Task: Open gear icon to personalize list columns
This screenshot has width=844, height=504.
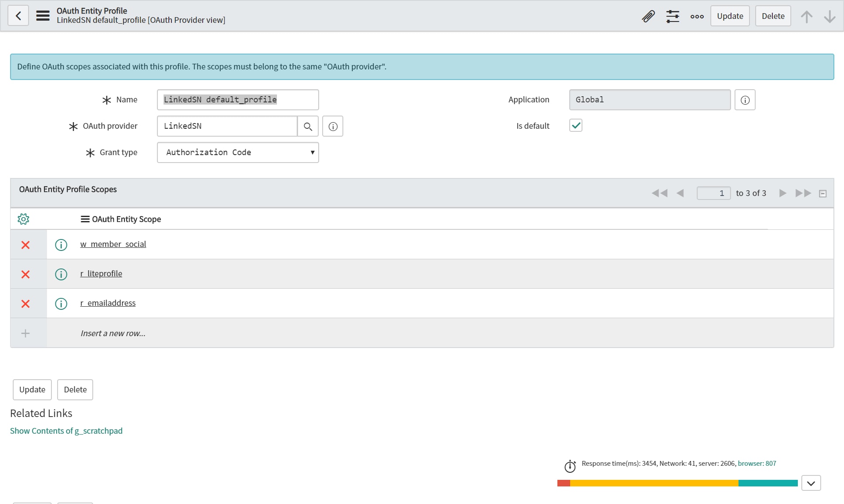Action: coord(23,219)
